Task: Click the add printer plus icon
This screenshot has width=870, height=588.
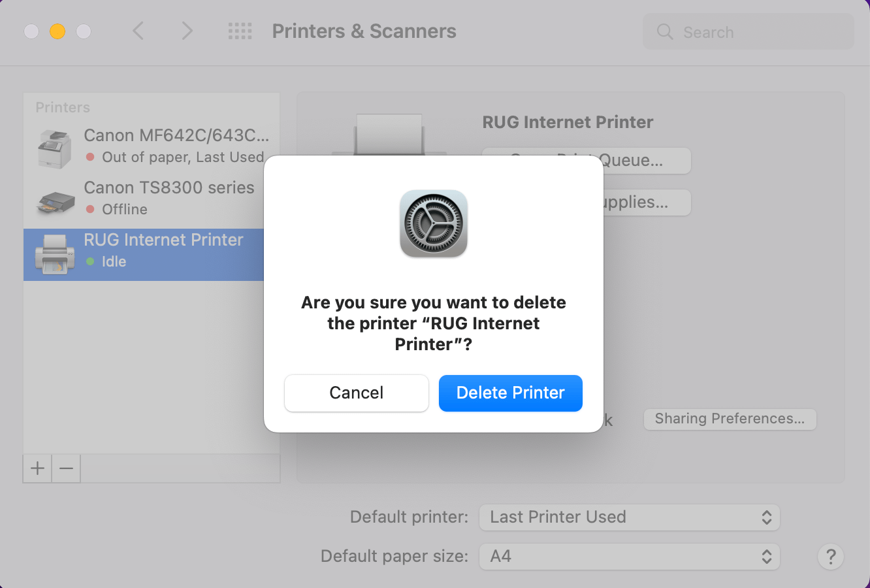Action: 37,468
